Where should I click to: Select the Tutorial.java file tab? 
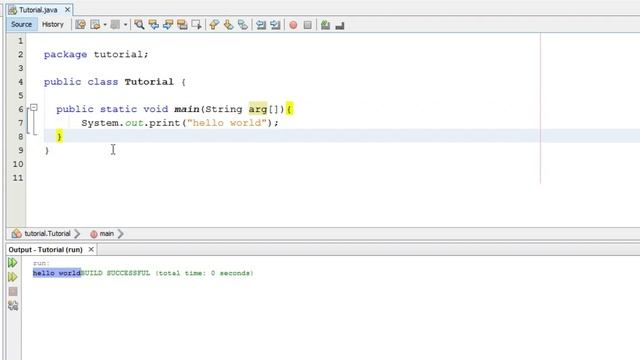tap(38, 10)
